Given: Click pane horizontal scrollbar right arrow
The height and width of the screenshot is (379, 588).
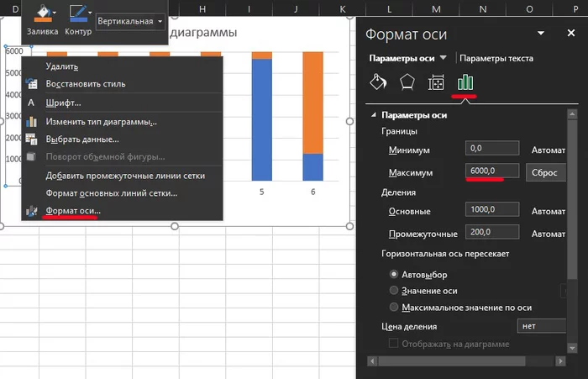Looking at the screenshot, I should 560,361.
